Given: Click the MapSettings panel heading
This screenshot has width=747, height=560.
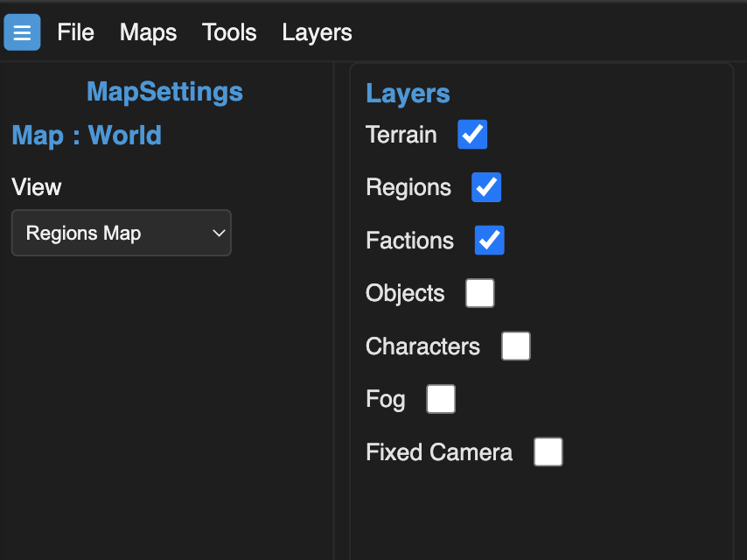Looking at the screenshot, I should tap(164, 92).
